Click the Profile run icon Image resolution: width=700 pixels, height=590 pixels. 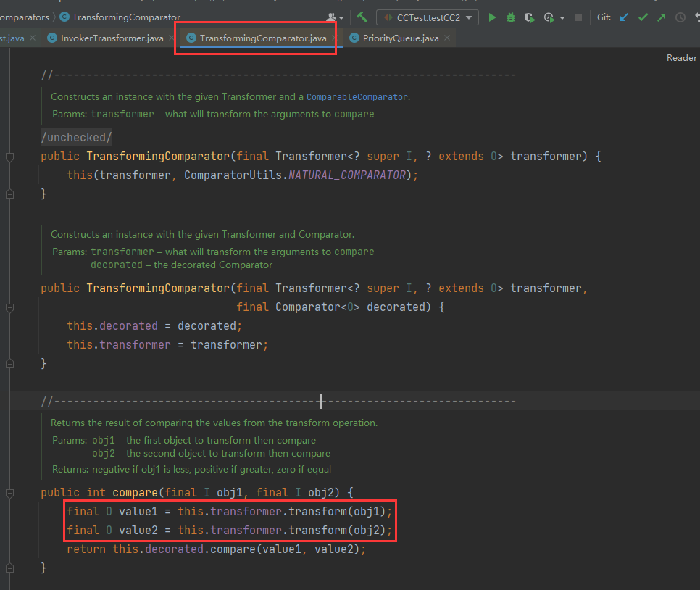pyautogui.click(x=549, y=17)
